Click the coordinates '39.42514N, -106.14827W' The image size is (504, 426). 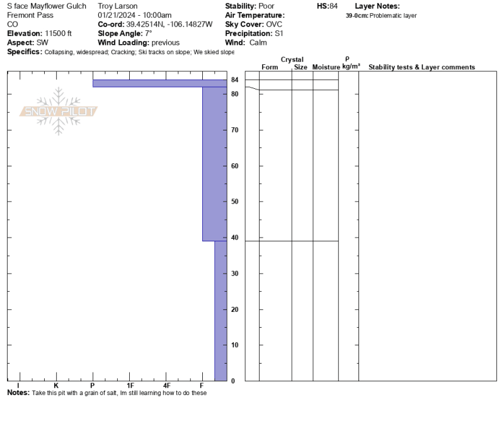(x=169, y=25)
